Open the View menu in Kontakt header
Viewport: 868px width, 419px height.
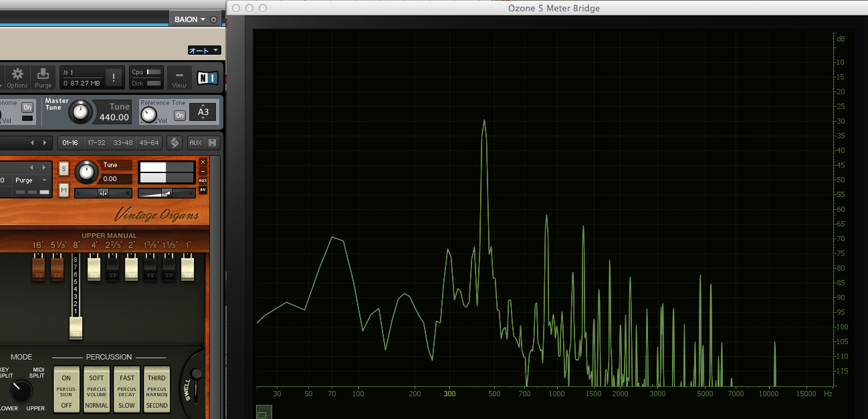179,78
